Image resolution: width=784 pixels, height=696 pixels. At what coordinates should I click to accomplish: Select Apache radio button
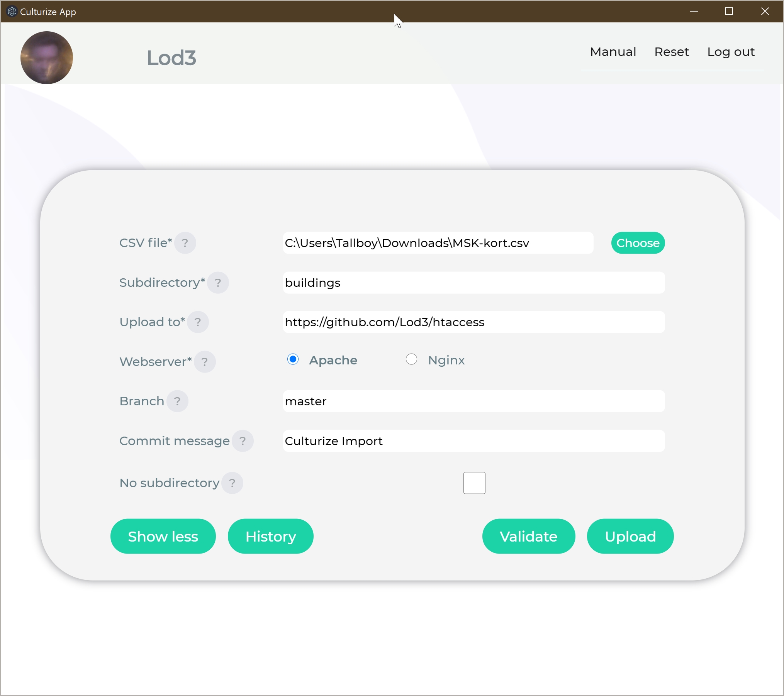[x=293, y=359]
